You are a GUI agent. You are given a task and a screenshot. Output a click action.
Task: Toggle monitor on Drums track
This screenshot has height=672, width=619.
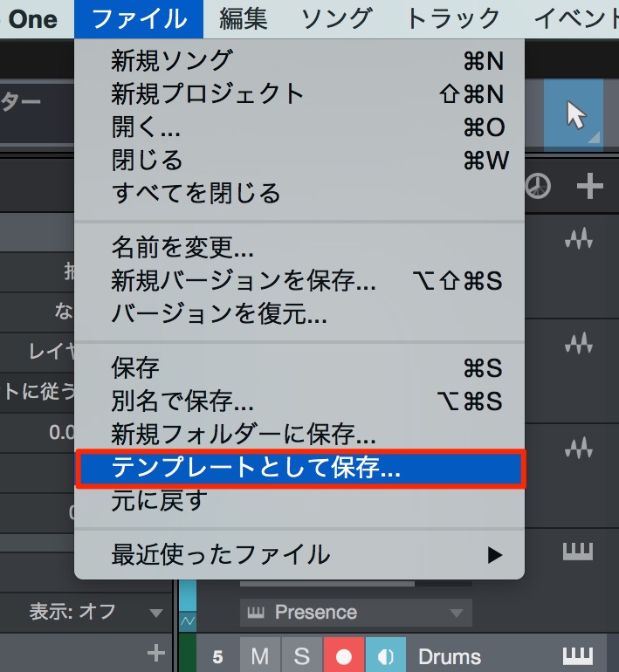[x=385, y=655]
